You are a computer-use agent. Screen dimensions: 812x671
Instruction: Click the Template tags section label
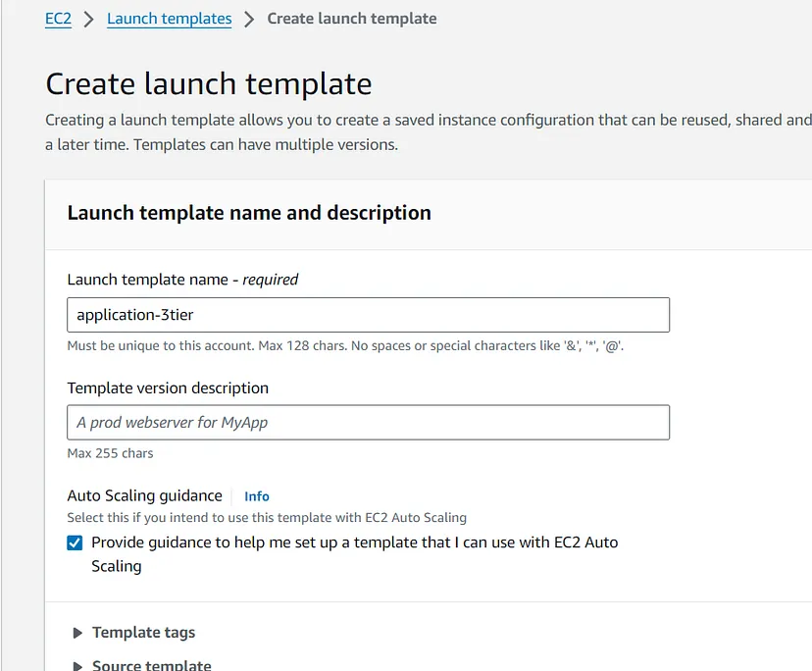click(143, 633)
